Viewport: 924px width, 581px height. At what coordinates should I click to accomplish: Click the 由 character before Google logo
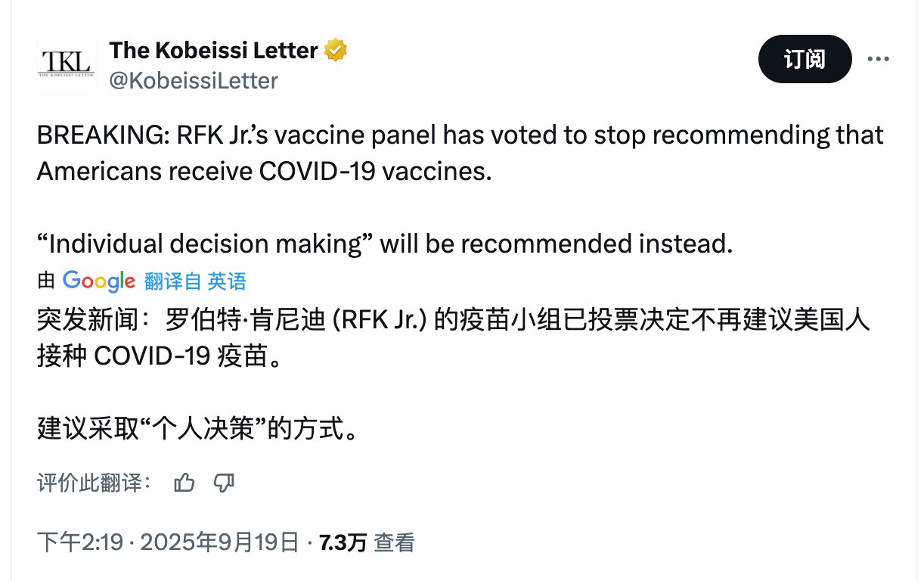pos(46,281)
